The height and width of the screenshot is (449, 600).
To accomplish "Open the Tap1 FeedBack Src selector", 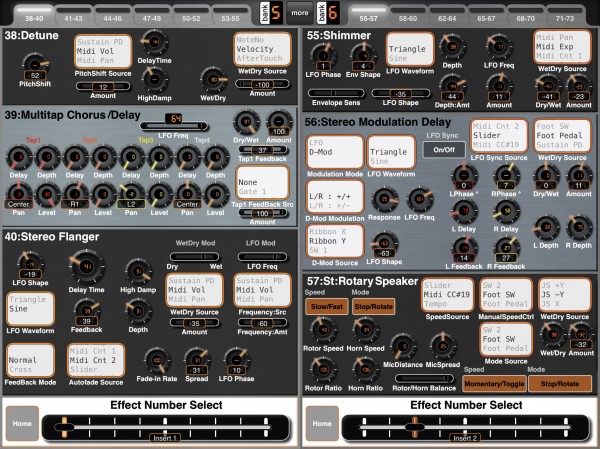I will pyautogui.click(x=262, y=183).
